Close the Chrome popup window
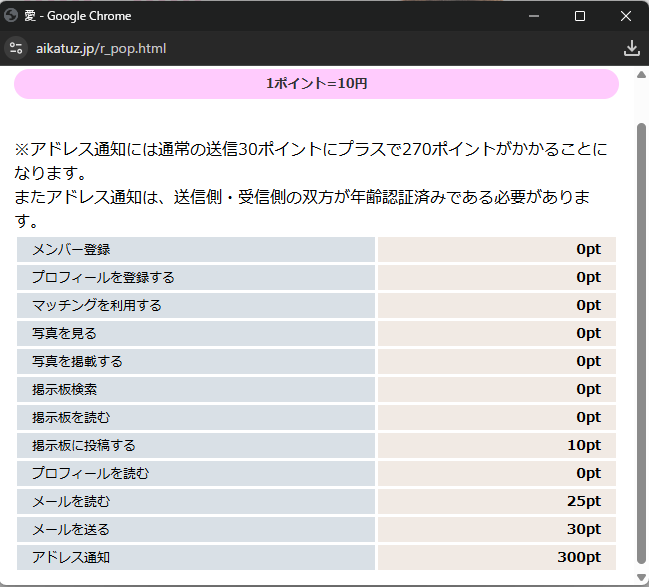The image size is (649, 587). 626,16
